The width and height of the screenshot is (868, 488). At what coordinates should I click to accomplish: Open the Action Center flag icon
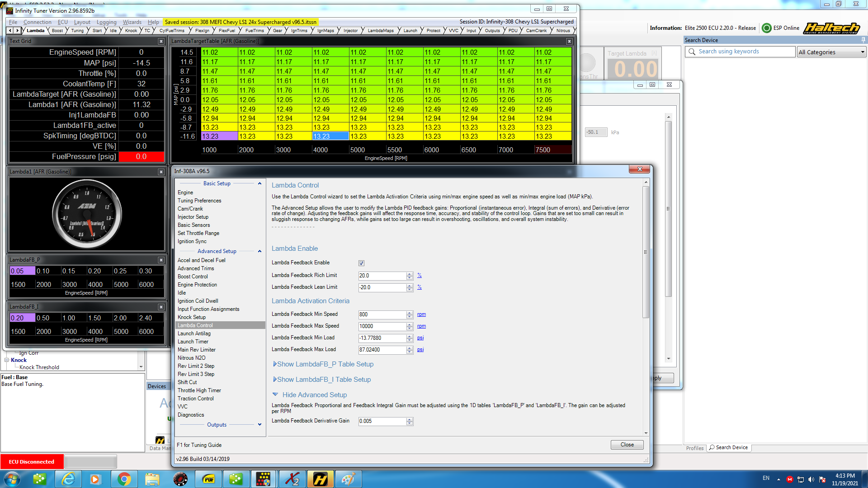tap(822, 479)
